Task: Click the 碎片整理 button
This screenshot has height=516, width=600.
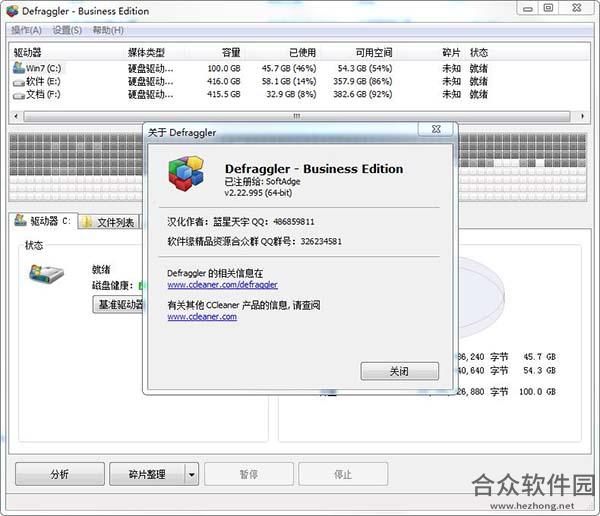Action: [x=147, y=474]
